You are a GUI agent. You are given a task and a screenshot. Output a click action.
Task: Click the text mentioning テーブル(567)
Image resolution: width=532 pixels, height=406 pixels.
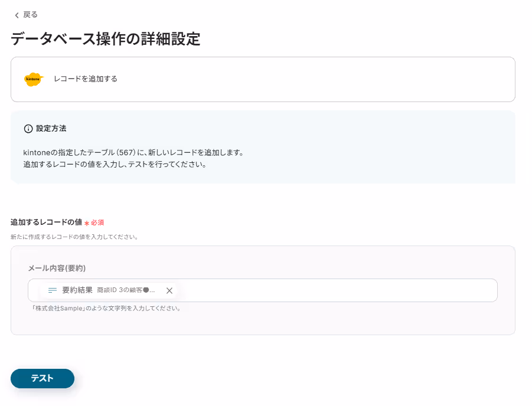pos(133,153)
